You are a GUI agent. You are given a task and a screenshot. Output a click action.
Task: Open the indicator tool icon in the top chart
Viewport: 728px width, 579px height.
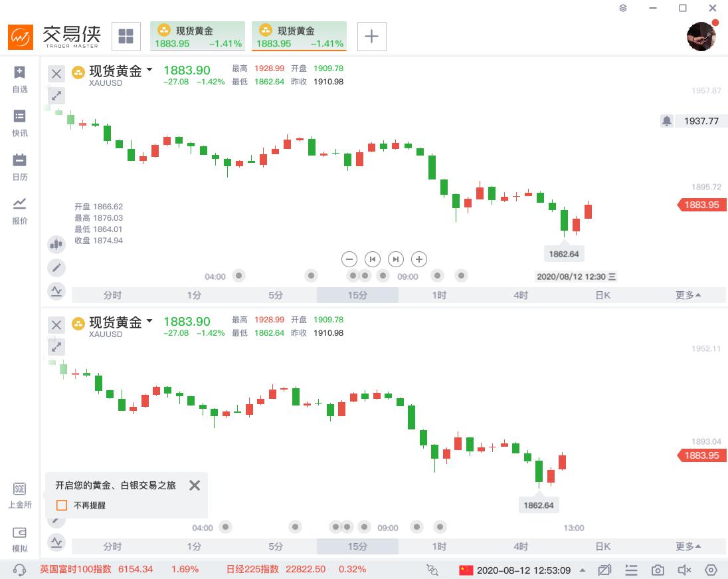point(56,290)
